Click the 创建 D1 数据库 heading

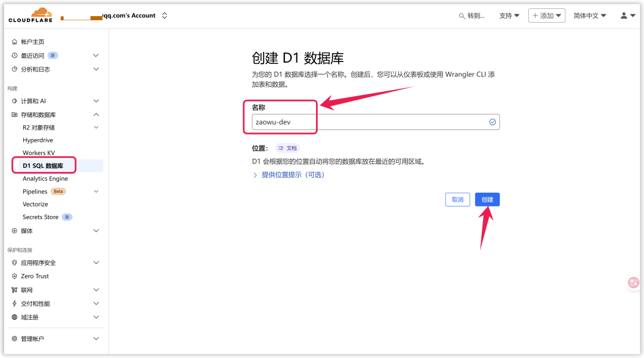point(298,58)
